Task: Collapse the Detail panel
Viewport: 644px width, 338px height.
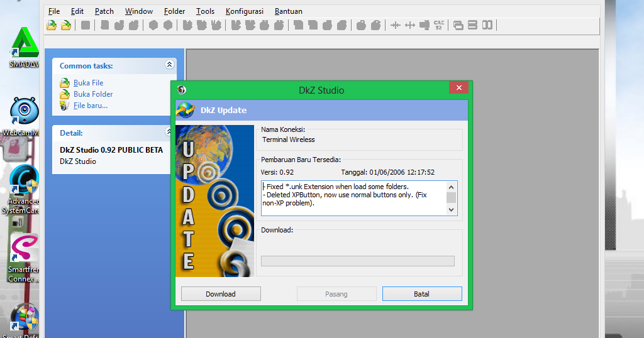Action: click(x=169, y=131)
